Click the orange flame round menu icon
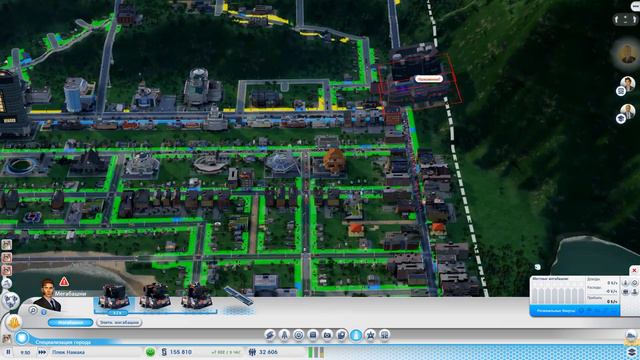The image size is (640, 360). (13, 323)
